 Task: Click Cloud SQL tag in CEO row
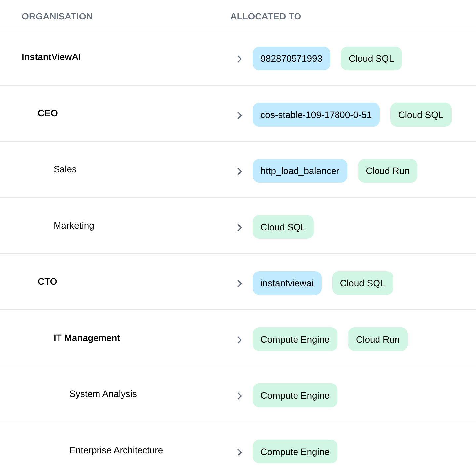pyautogui.click(x=421, y=115)
